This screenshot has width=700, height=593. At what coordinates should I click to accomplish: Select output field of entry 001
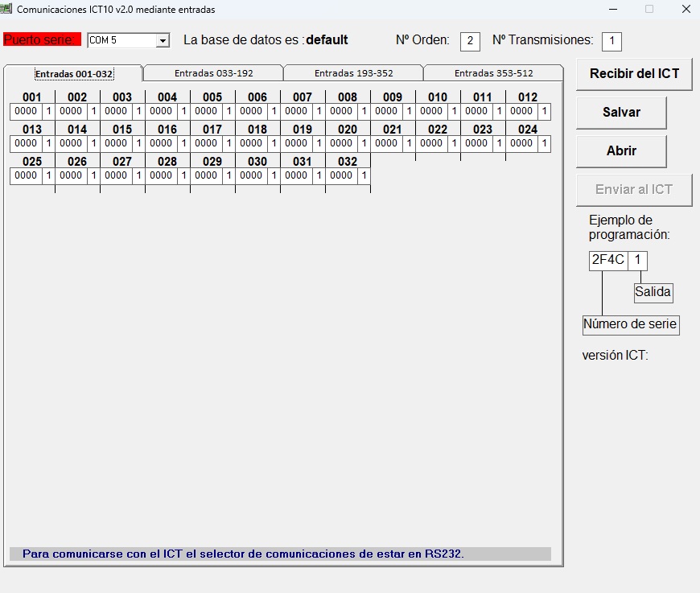[48, 111]
